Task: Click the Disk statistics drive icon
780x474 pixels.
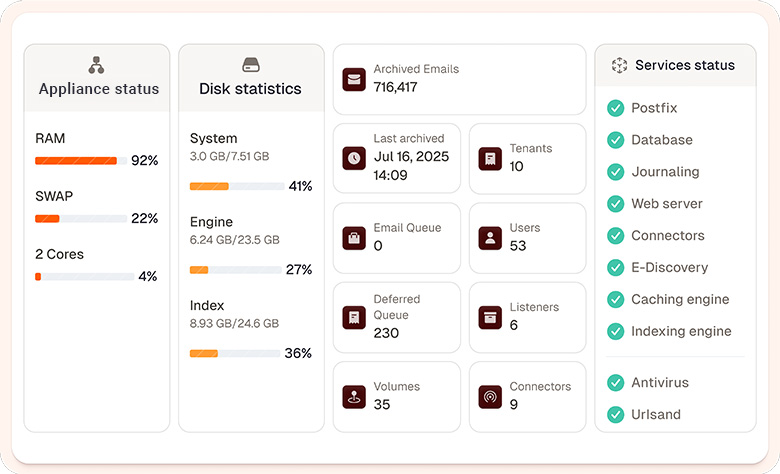Action: pos(251,65)
